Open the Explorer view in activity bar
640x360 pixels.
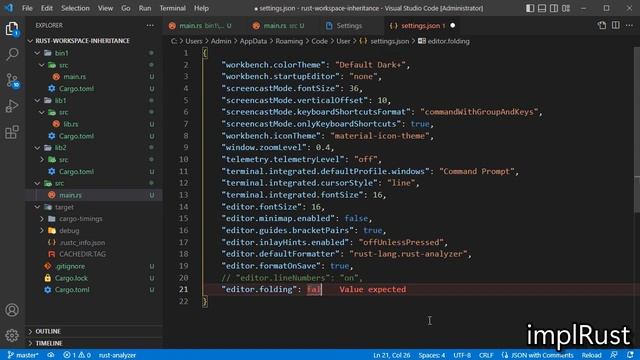12,29
